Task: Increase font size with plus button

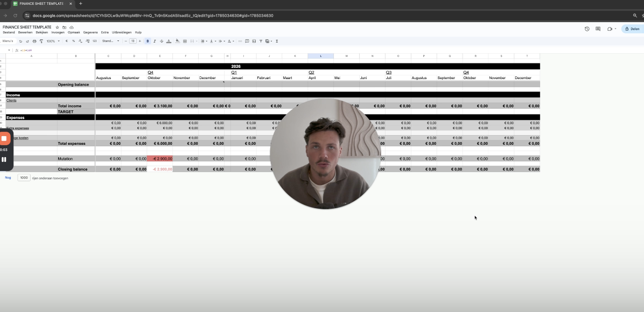Action: pos(140,41)
